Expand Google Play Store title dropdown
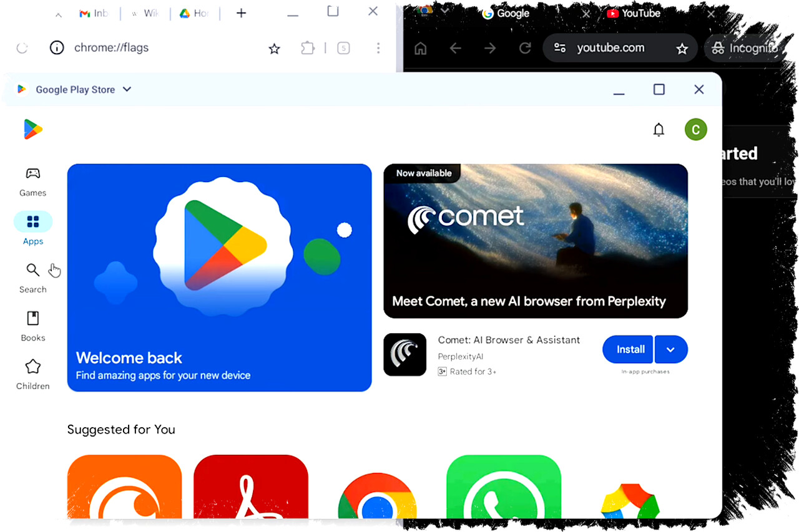This screenshot has height=532, width=799. click(x=127, y=89)
